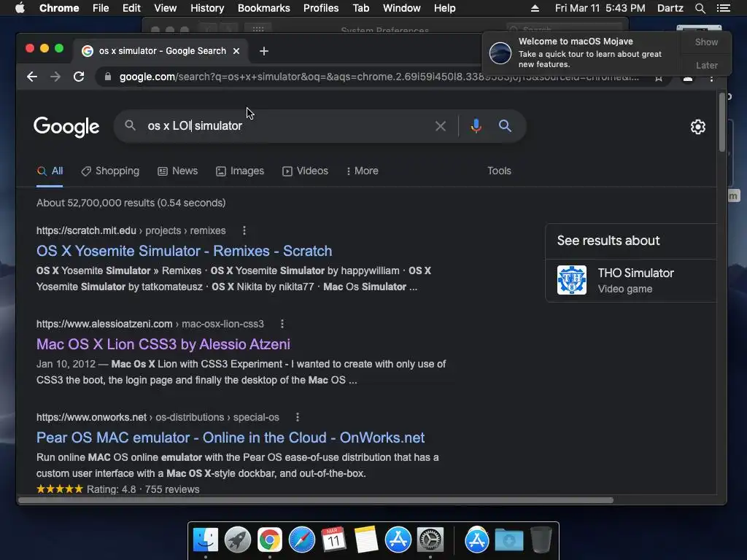Open Notes from the dock
Screen dimensions: 747x560
pyautogui.click(x=366, y=540)
